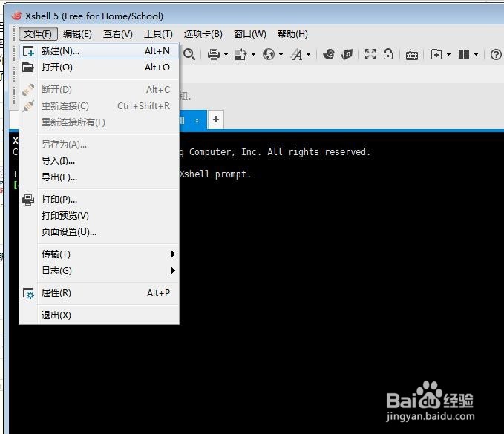Click the 重新连接(C) menu entry

coord(99,106)
